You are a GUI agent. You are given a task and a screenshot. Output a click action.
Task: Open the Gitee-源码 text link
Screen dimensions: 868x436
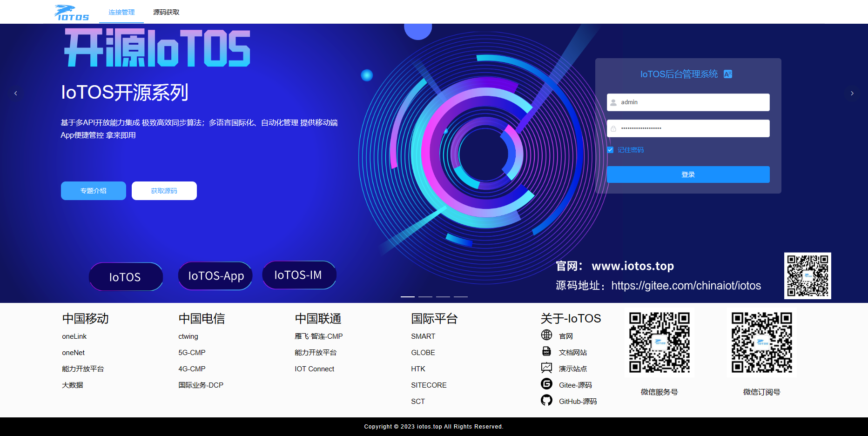click(575, 385)
